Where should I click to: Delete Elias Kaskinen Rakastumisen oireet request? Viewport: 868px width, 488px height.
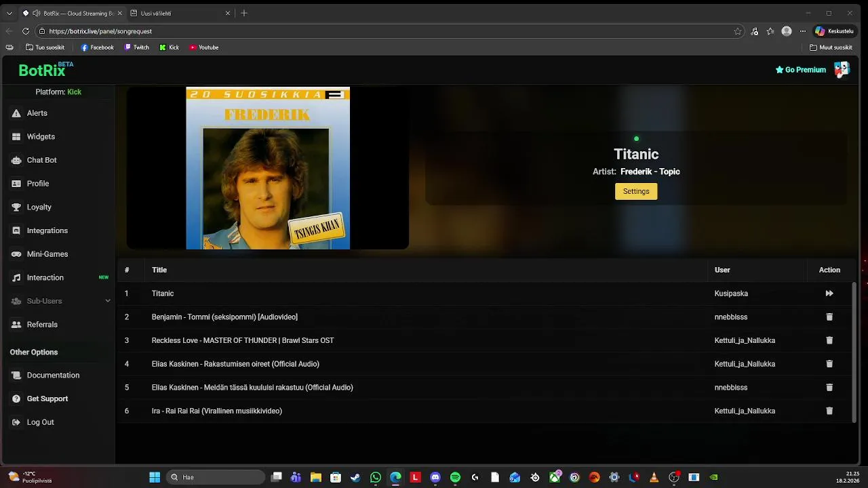(x=829, y=364)
